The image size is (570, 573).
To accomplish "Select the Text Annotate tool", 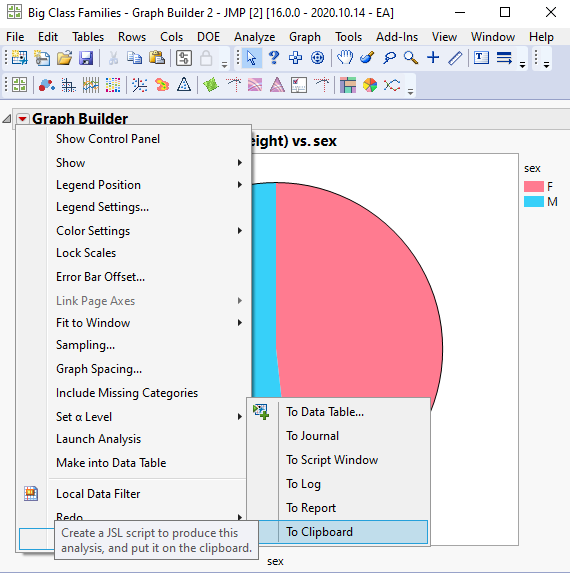I will [482, 58].
